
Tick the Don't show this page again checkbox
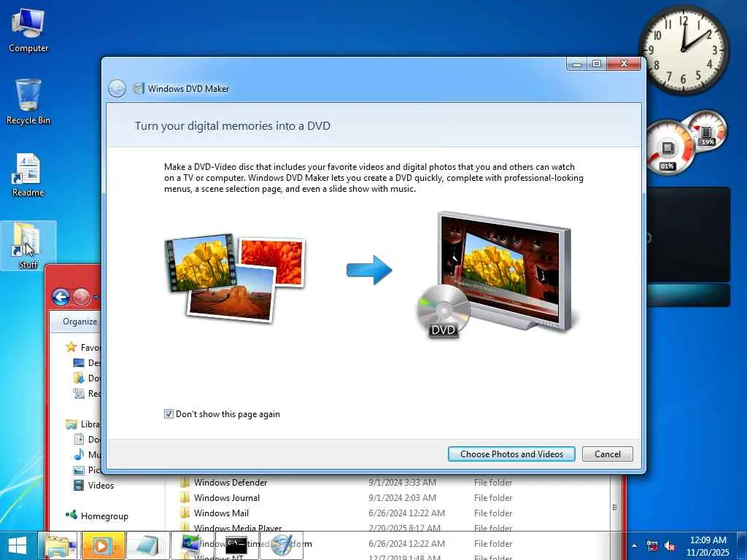169,414
